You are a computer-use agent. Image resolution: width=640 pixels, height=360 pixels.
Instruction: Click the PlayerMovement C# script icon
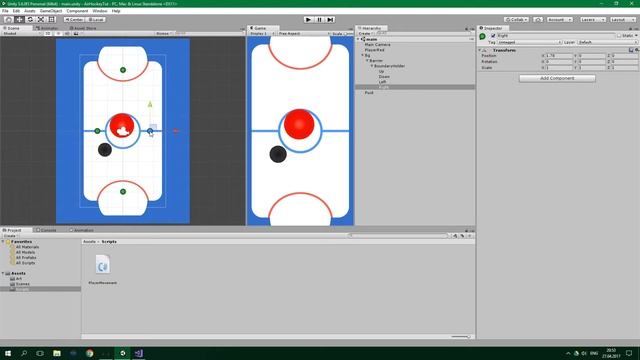tap(102, 265)
